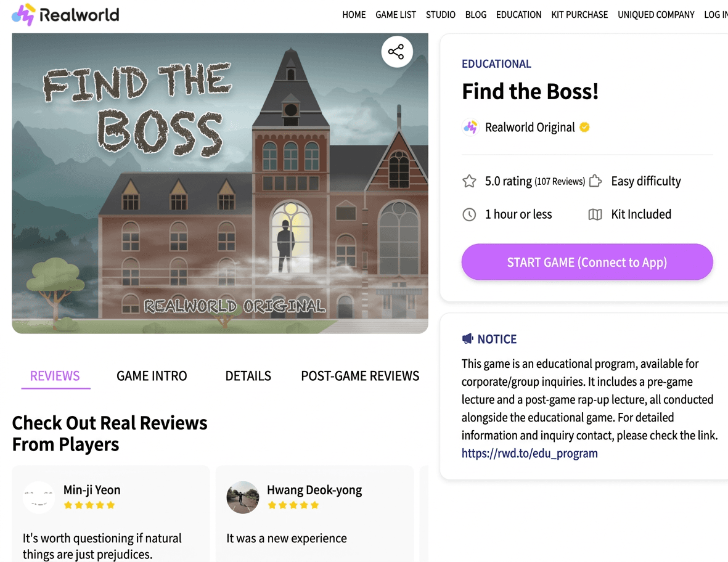Open GAME LIST menu item
Screen dimensions: 728x562
396,15
